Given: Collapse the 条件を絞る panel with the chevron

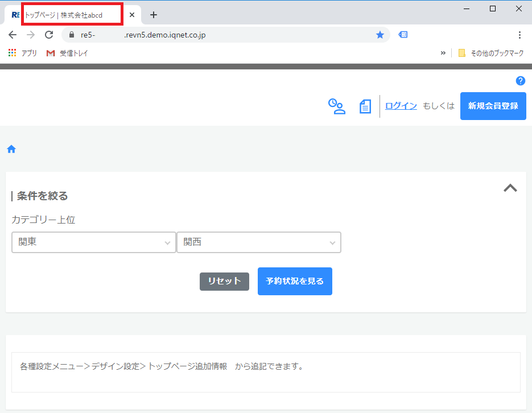Looking at the screenshot, I should [x=510, y=188].
